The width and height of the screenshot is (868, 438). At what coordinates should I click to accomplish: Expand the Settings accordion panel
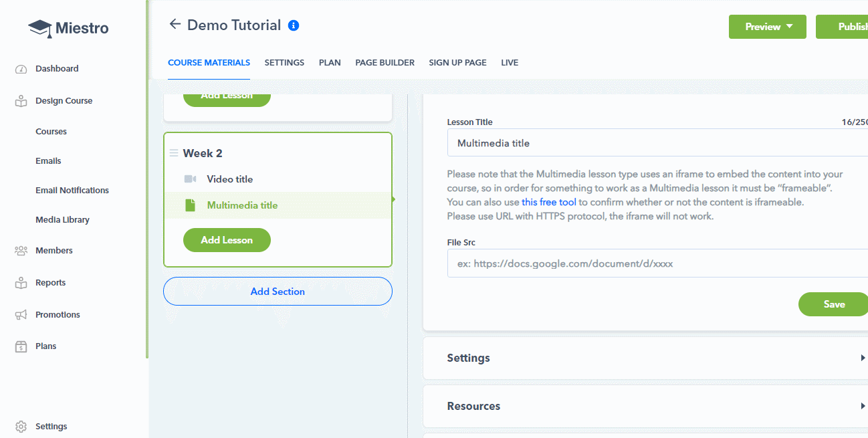click(645, 358)
